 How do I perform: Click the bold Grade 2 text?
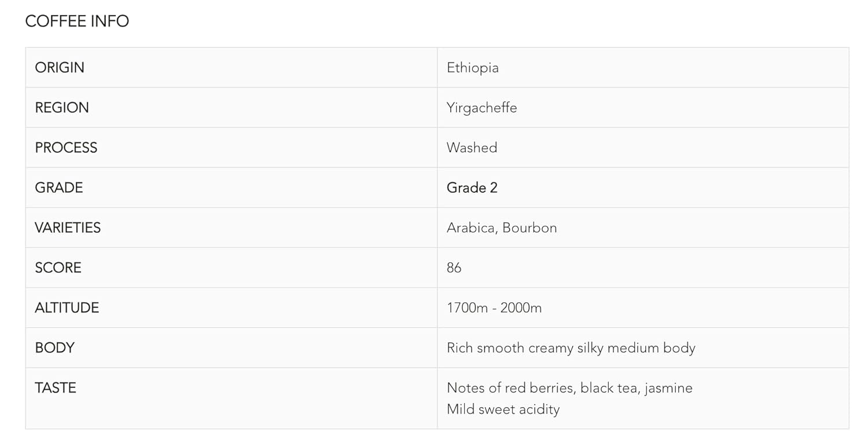click(472, 188)
